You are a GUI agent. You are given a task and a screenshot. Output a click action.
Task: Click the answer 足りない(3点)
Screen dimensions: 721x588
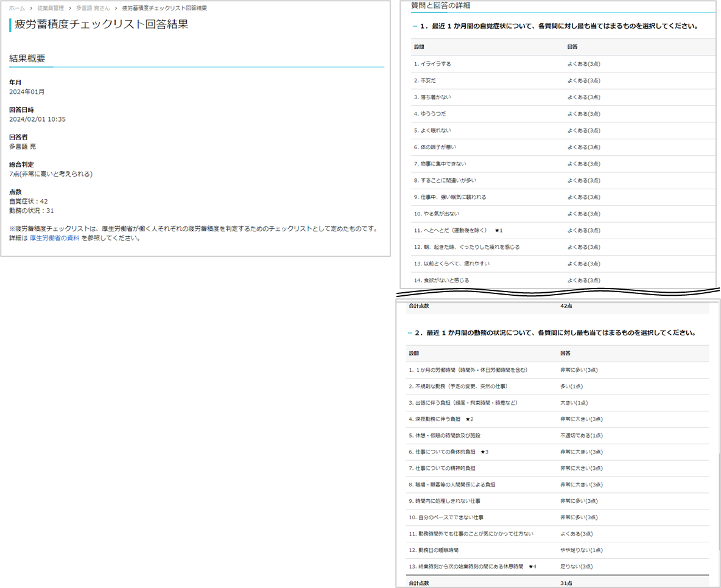[576, 567]
